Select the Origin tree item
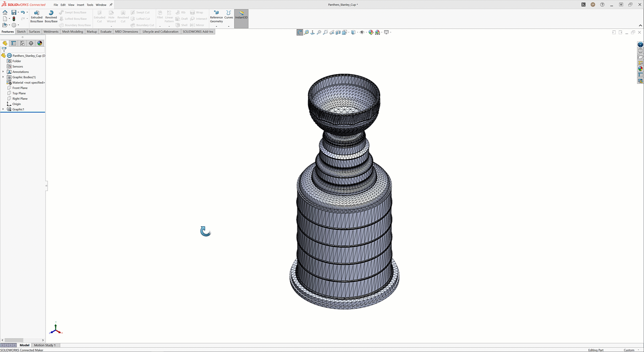 (14, 104)
